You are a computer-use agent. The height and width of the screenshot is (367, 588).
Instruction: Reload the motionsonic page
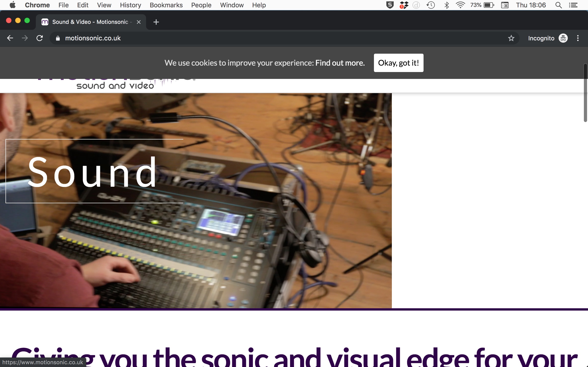point(40,38)
